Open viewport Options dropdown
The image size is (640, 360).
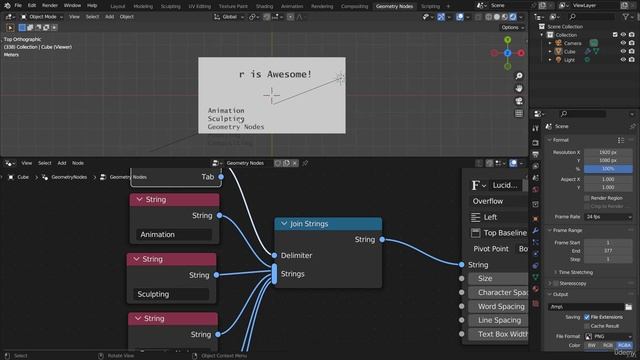(512, 28)
